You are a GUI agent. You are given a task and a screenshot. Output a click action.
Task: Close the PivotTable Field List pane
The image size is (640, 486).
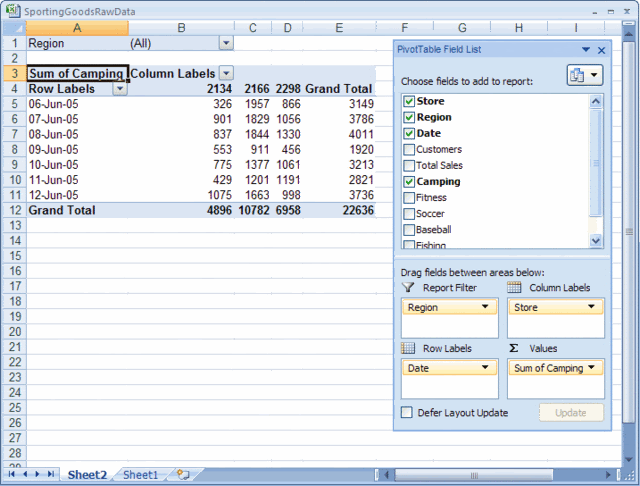tap(601, 50)
